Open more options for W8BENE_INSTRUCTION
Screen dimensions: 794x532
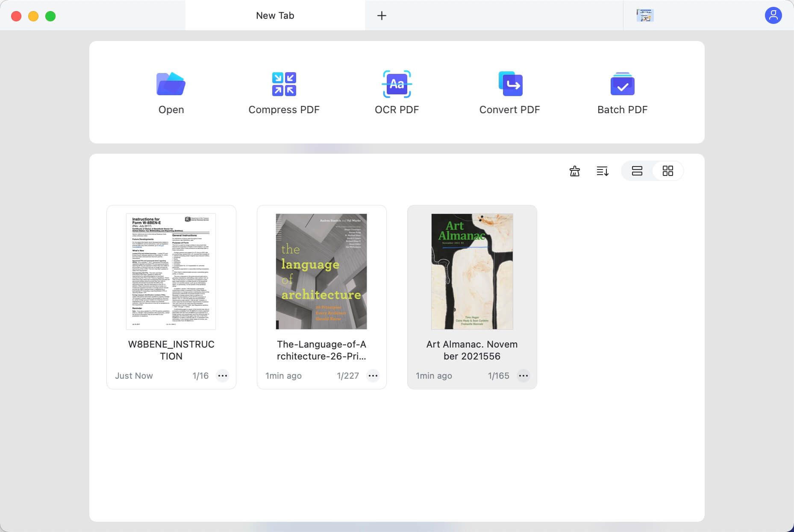coord(223,376)
